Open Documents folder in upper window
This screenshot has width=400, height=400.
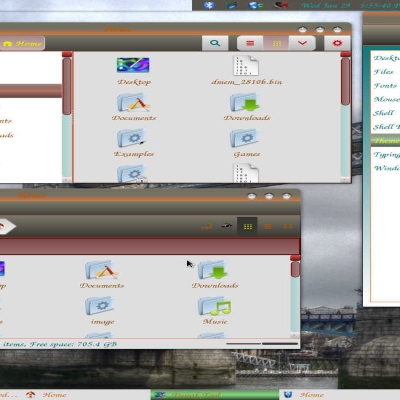point(134,107)
